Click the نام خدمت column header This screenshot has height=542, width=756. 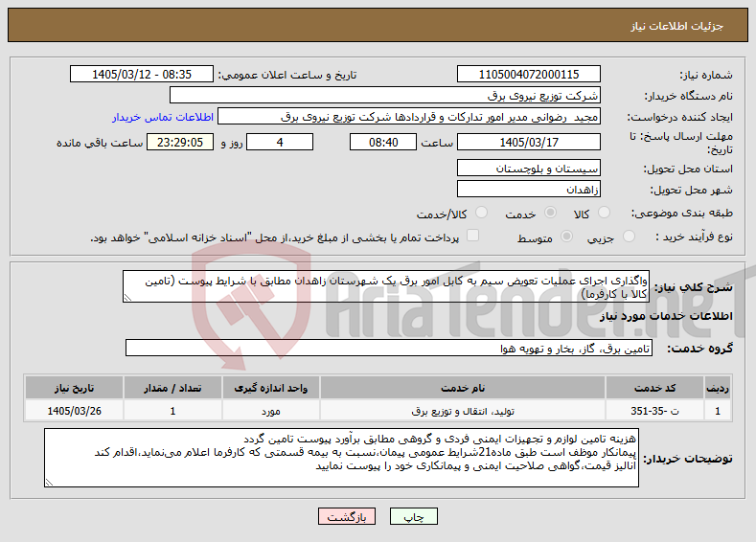coord(463,388)
